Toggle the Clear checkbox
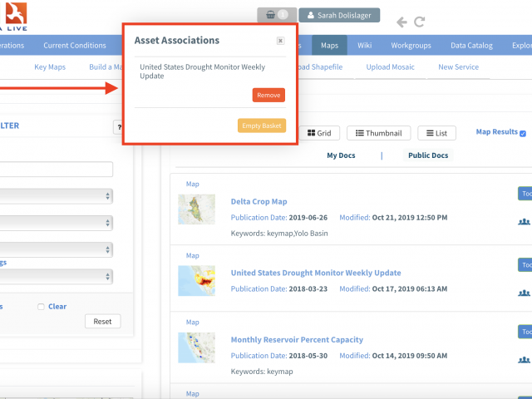Screen dimensions: 532x399 [42, 307]
